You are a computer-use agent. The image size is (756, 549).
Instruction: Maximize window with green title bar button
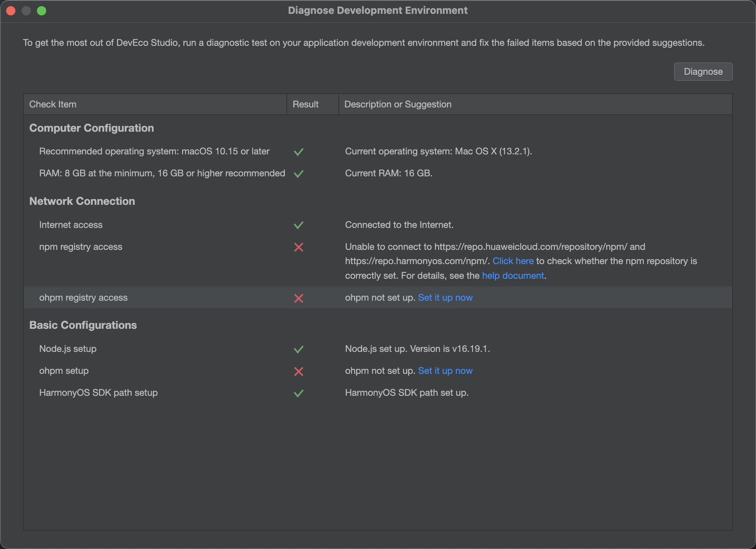pos(42,11)
